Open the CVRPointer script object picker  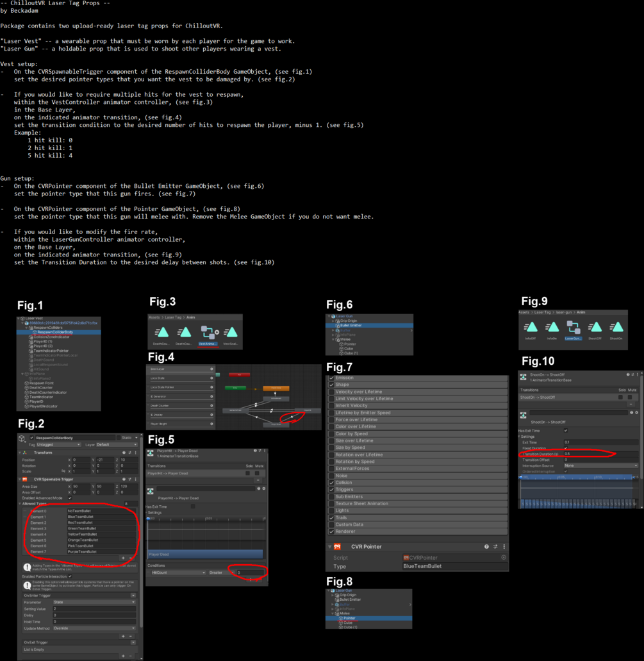(x=503, y=557)
